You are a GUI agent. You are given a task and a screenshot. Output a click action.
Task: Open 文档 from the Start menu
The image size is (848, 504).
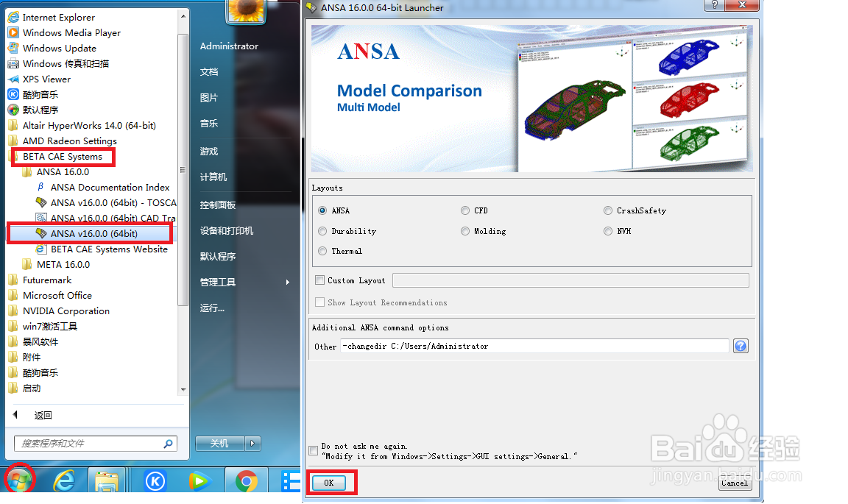click(209, 72)
